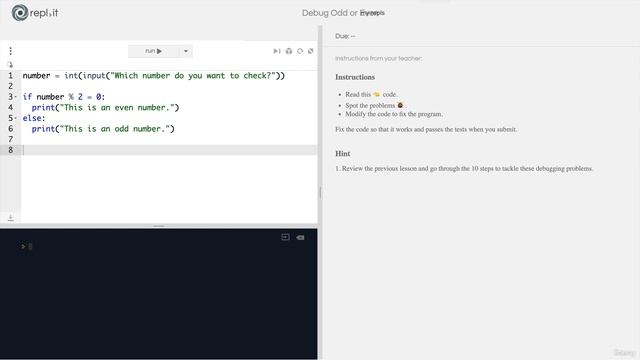The image size is (640, 360).
Task: Click the 'Instructions' heading
Action: (355, 77)
